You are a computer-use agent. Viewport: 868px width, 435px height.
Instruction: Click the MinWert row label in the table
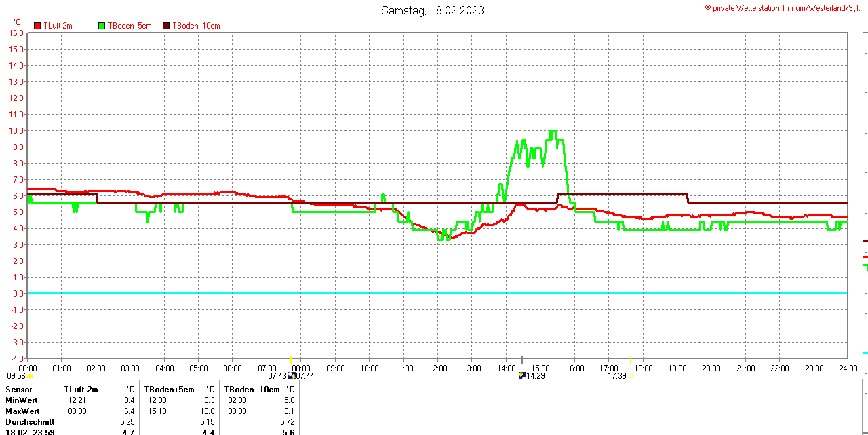(22, 400)
